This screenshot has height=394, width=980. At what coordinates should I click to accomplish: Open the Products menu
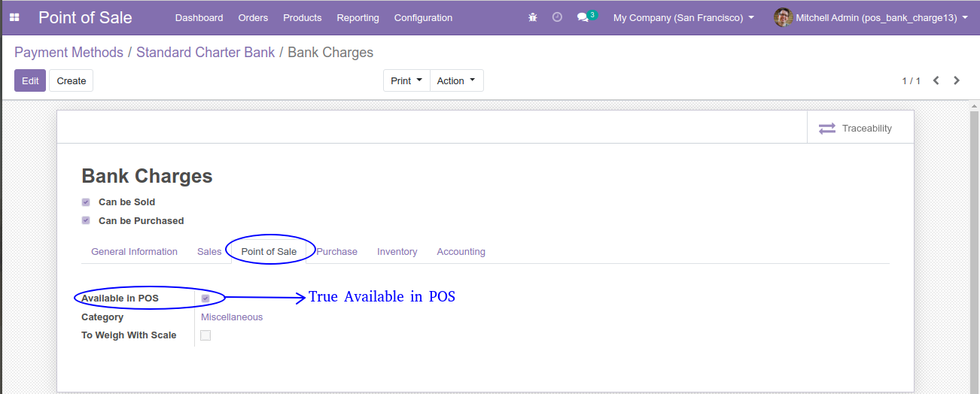tap(302, 17)
